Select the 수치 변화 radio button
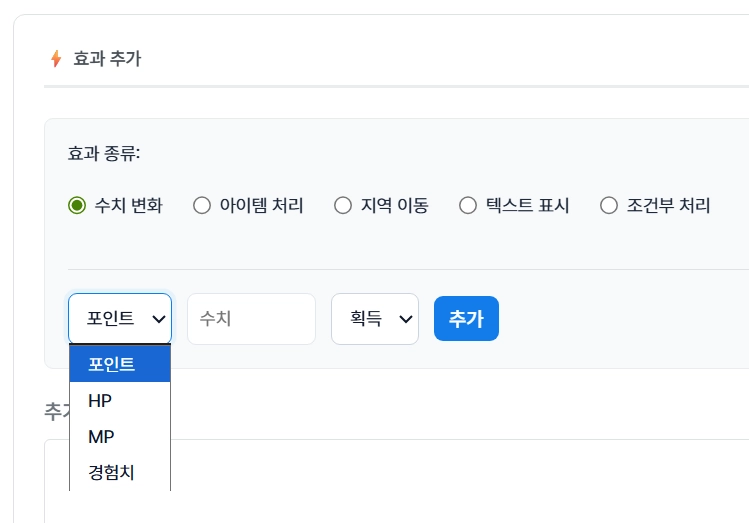This screenshot has height=523, width=749. (77, 206)
